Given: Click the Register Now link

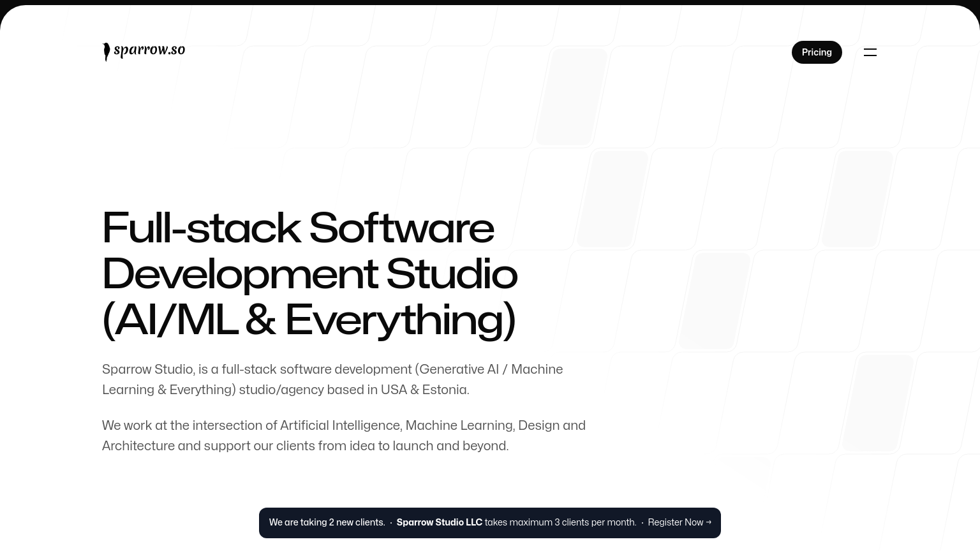Looking at the screenshot, I should click(676, 522).
